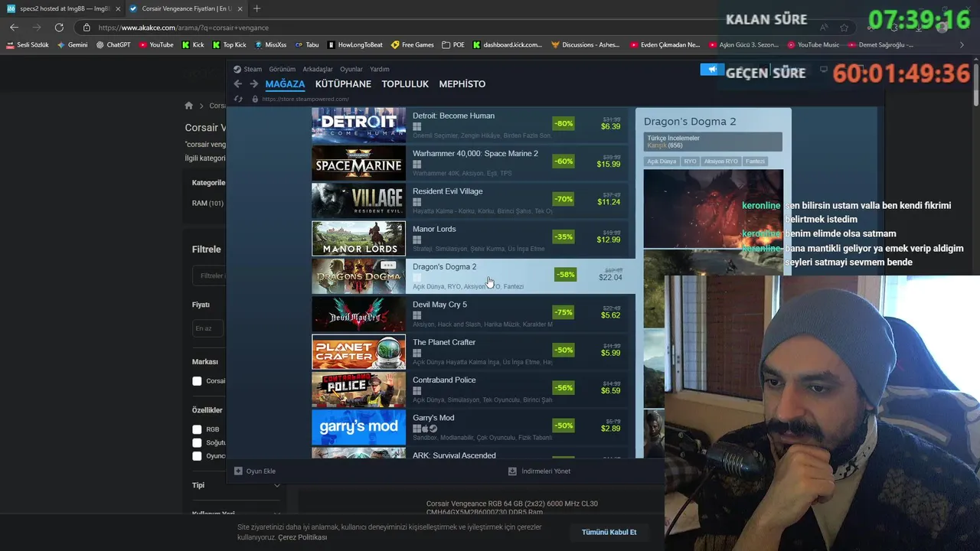The image size is (980, 551).
Task: Open the Manor Lords listing
Action: point(469,238)
